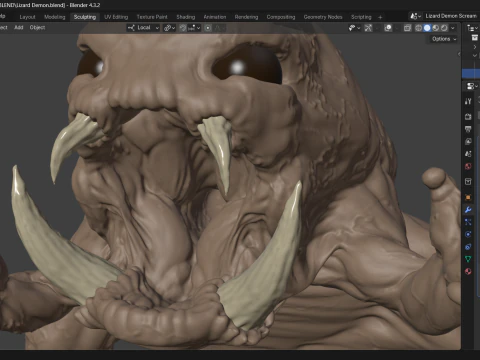Click the collection icon in the outliner
The width and height of the screenshot is (480, 360).
point(475,38)
